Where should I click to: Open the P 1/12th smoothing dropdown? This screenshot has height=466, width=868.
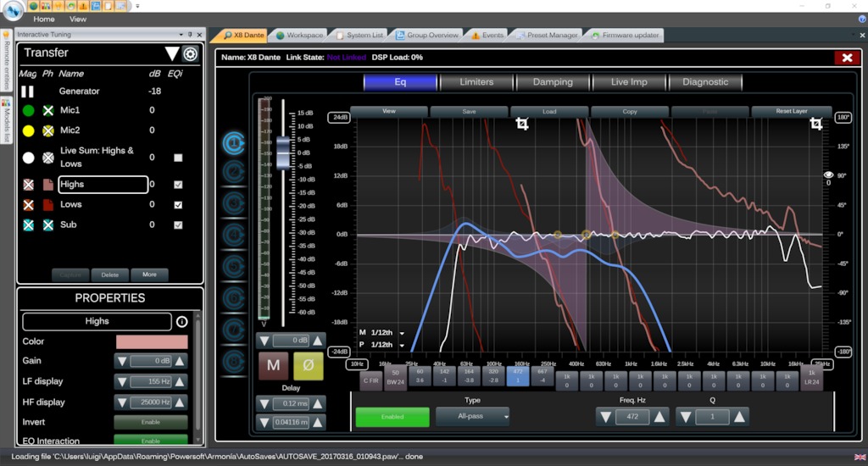pyautogui.click(x=402, y=346)
